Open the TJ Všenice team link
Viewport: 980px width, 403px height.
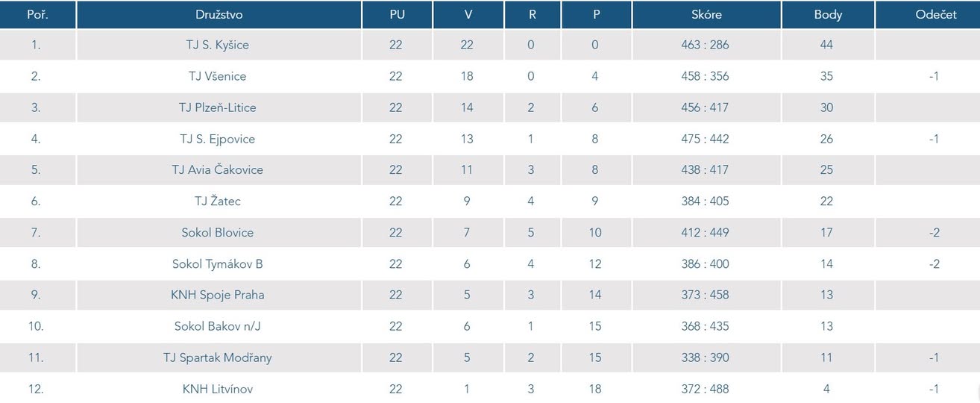[218, 76]
